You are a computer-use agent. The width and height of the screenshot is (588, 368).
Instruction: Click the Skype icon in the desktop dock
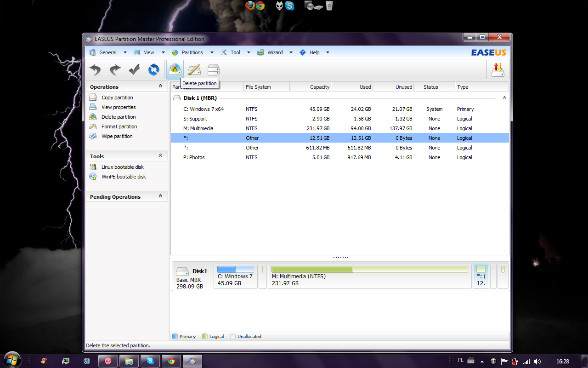pyautogui.click(x=289, y=6)
